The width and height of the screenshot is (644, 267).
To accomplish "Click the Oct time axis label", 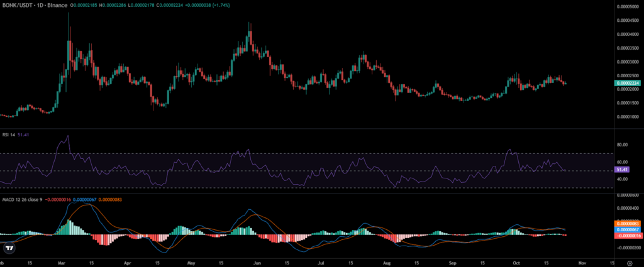I will 516,263.
